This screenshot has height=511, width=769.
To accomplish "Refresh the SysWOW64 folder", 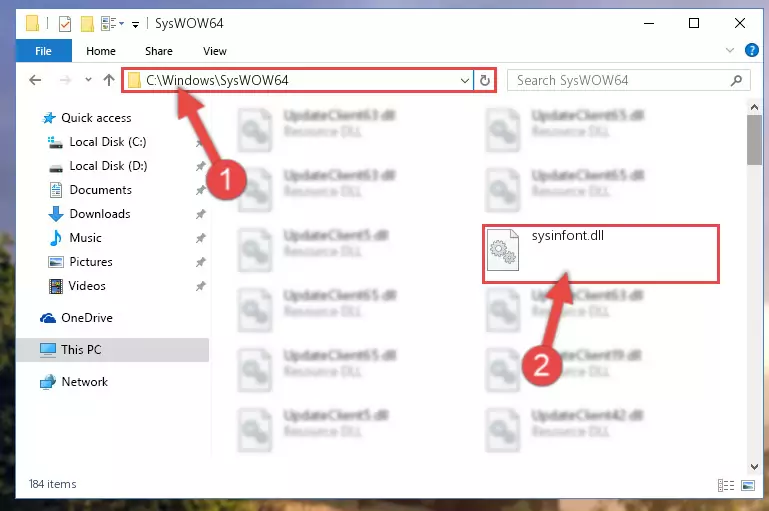I will tap(485, 80).
